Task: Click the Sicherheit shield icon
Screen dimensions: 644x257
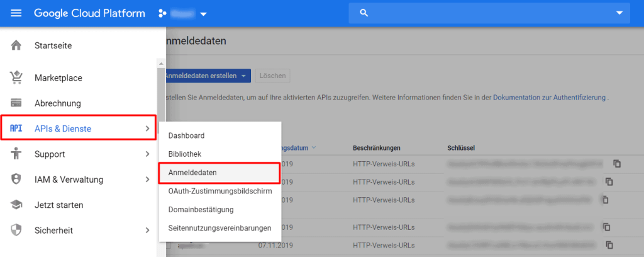Action: point(16,230)
